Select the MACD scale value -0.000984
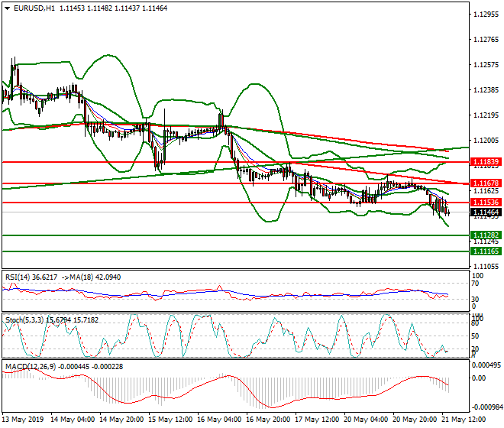The image size is (504, 428). [486, 407]
